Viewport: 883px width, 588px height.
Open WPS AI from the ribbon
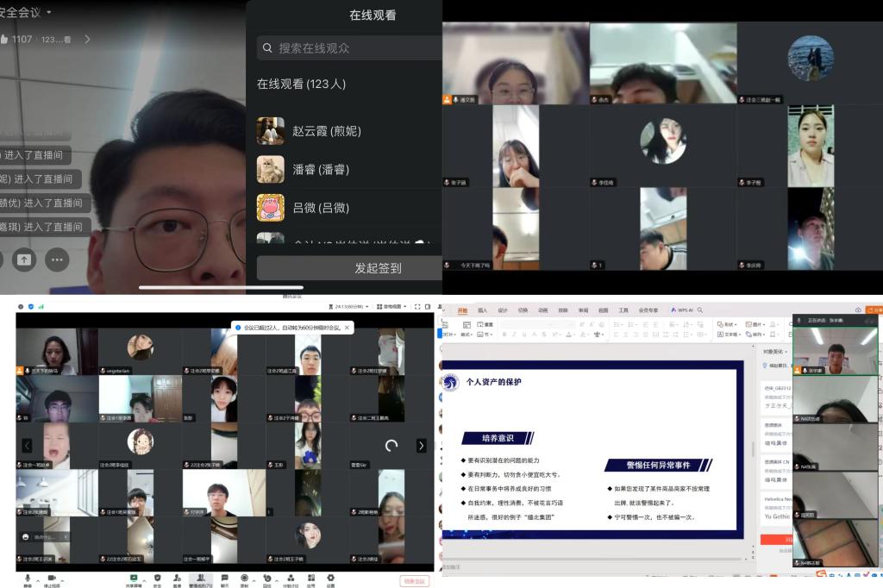click(x=682, y=310)
